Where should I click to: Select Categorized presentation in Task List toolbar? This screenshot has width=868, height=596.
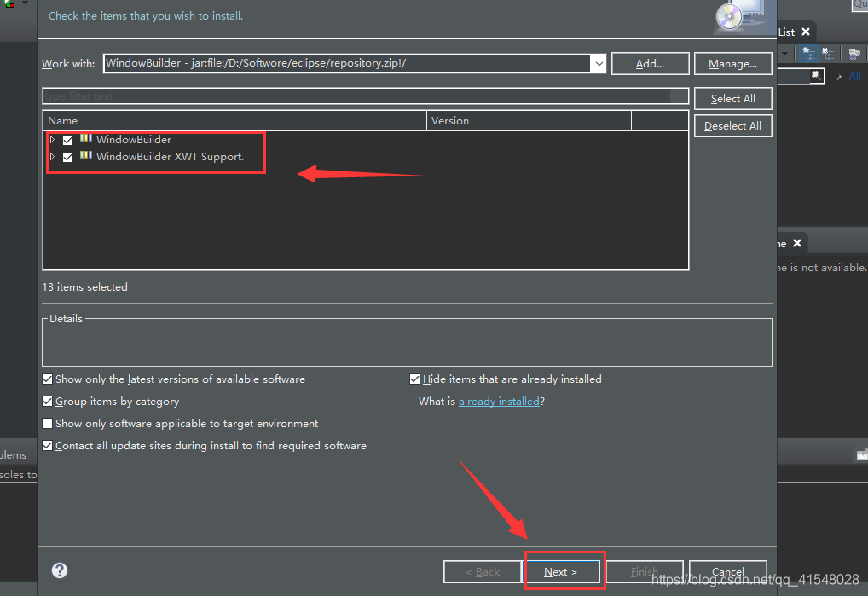click(x=809, y=54)
